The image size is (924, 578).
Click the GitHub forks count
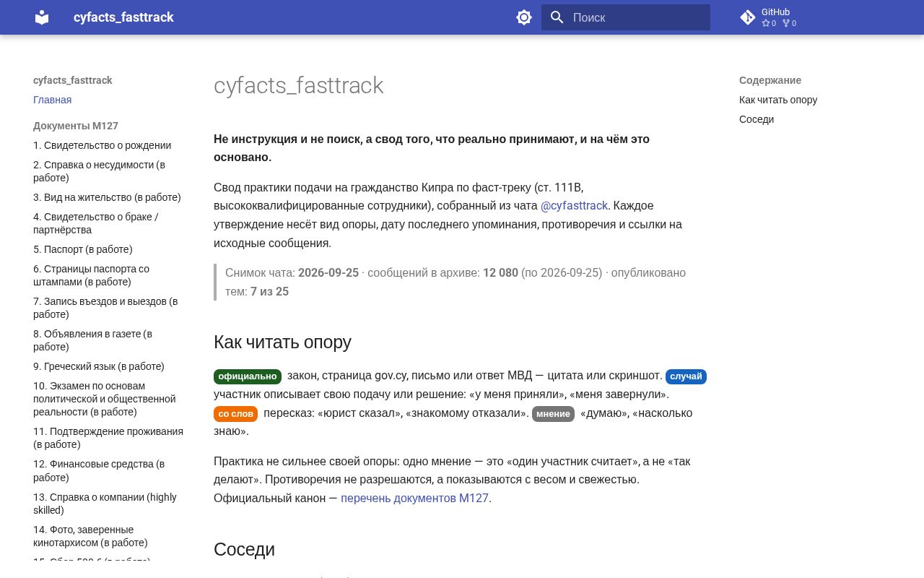[x=789, y=23]
